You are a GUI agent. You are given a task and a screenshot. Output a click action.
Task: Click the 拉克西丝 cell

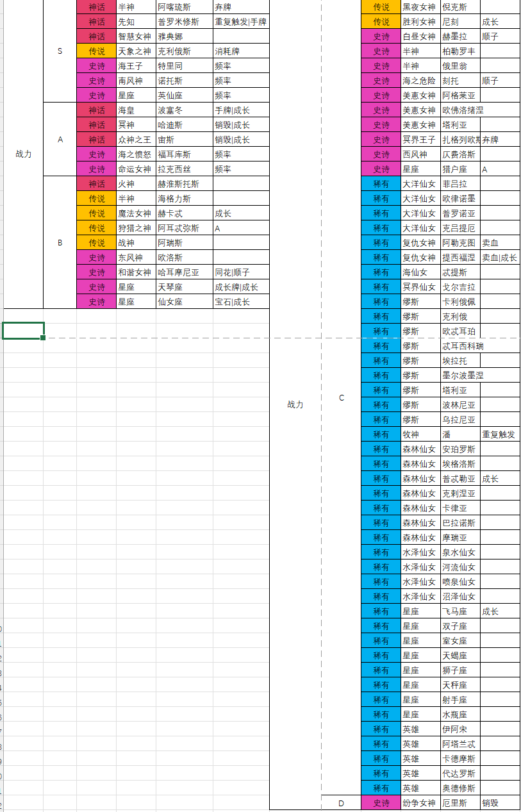coord(184,169)
